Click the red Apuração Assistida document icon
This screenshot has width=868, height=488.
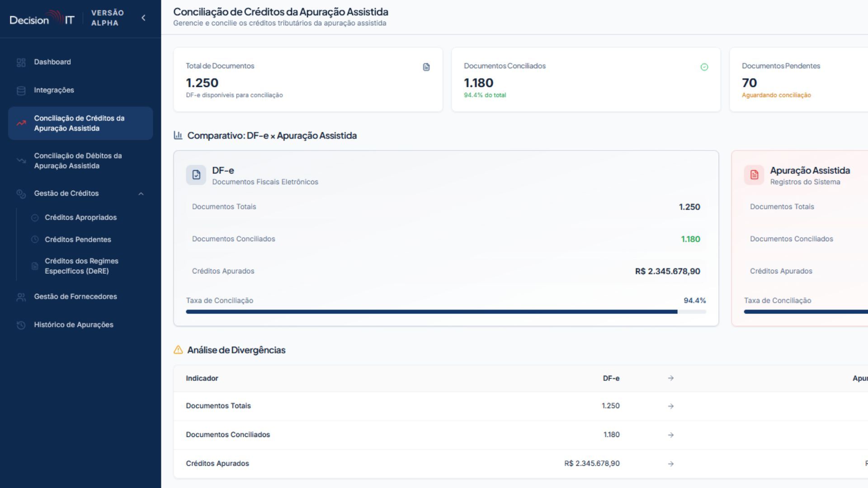tap(754, 175)
